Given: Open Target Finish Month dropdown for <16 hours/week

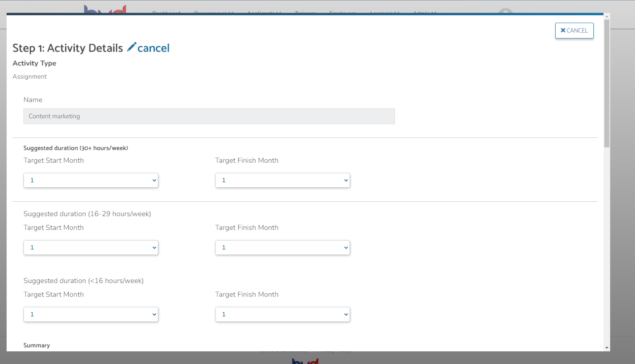Looking at the screenshot, I should [x=282, y=314].
